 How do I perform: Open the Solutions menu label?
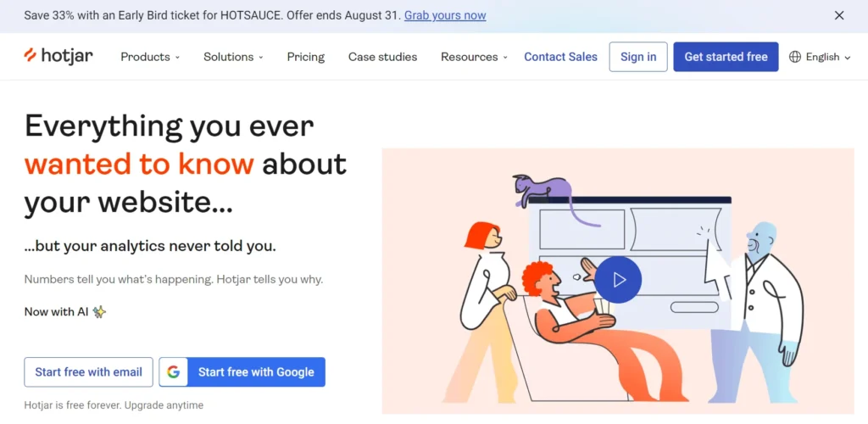[x=229, y=57]
